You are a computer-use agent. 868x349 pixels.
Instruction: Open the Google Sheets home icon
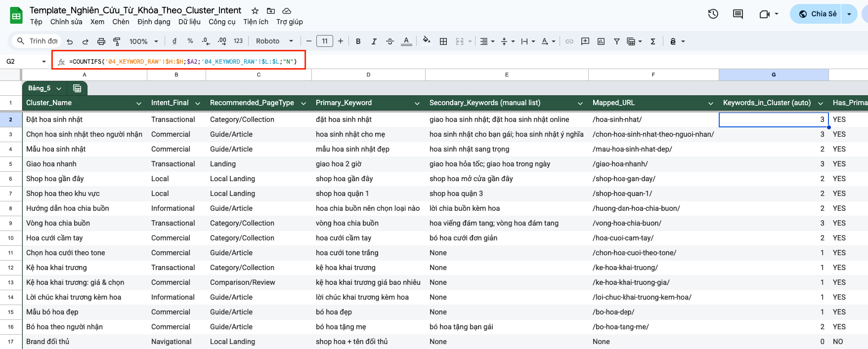coord(16,16)
